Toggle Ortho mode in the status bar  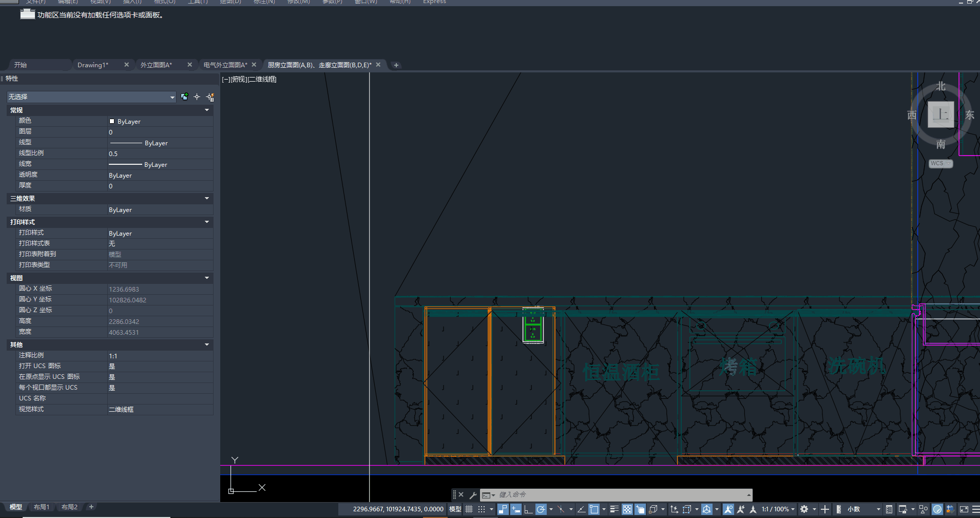click(x=528, y=509)
